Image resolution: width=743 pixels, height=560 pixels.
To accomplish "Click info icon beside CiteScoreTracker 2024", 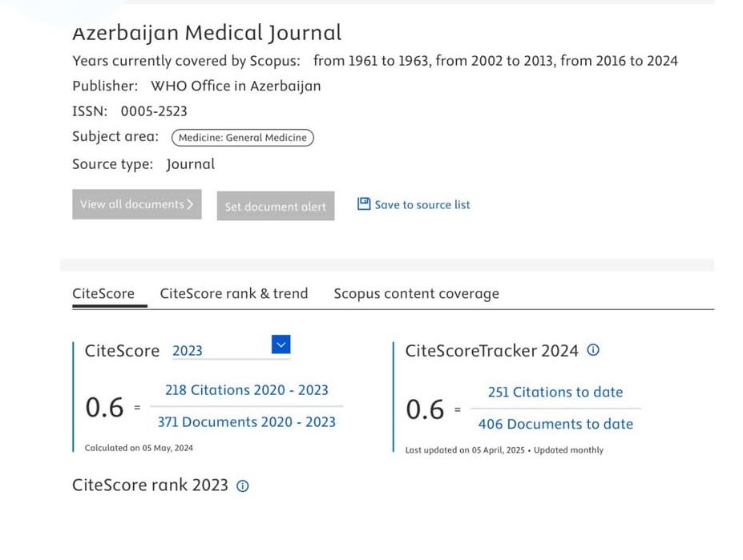I will tap(593, 350).
